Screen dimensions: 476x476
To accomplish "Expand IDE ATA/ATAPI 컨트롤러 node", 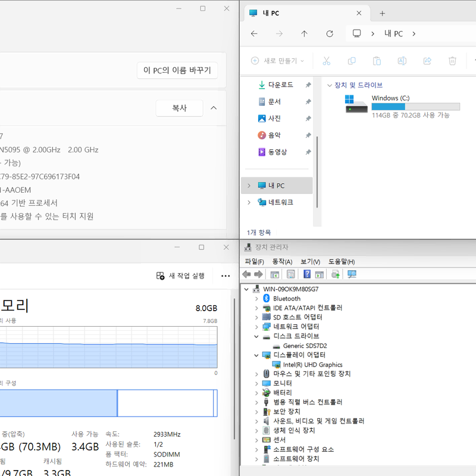I will click(256, 308).
